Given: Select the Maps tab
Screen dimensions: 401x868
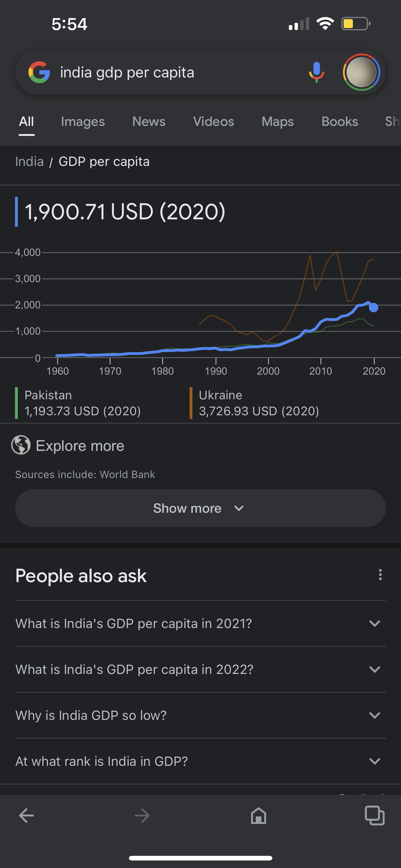Looking at the screenshot, I should click(278, 122).
